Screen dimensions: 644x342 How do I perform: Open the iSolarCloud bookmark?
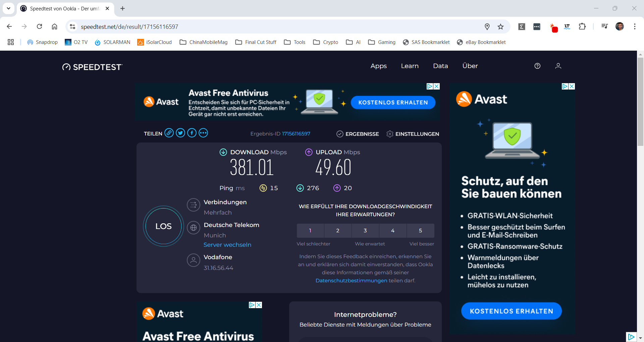coord(155,42)
